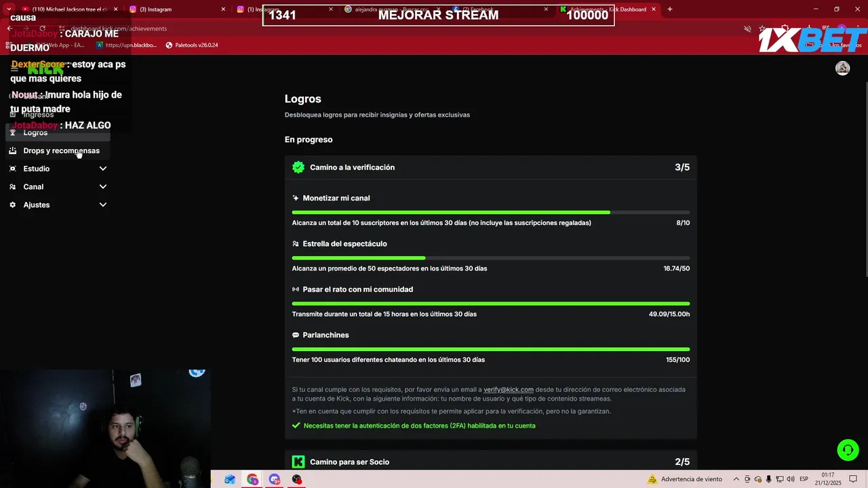Open the upn.blackbo... bookmark
This screenshot has height=488, width=868.
pyautogui.click(x=126, y=45)
